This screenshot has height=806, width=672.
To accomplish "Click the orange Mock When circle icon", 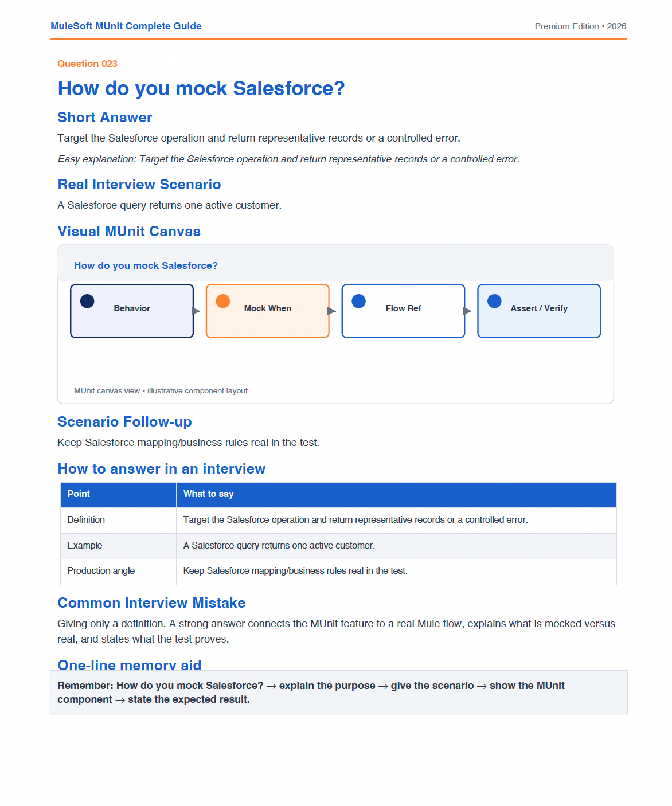I will pyautogui.click(x=223, y=301).
